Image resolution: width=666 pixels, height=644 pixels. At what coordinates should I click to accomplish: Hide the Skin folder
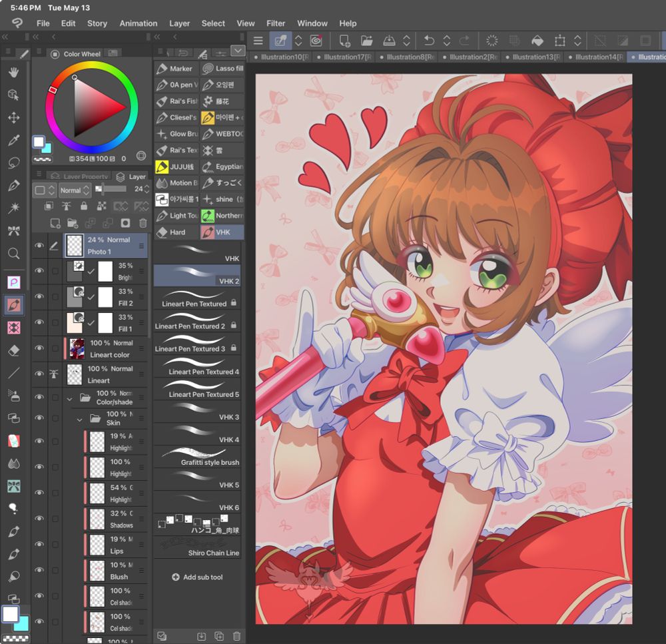(x=39, y=418)
